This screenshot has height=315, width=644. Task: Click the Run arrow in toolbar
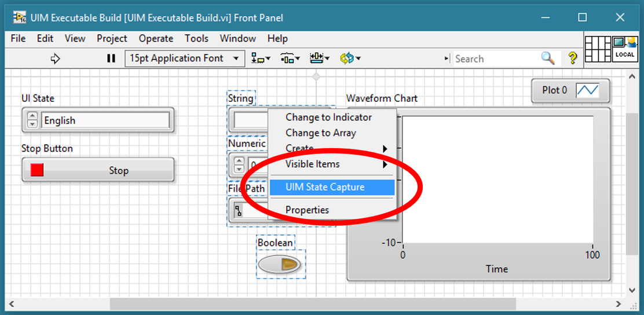[56, 58]
